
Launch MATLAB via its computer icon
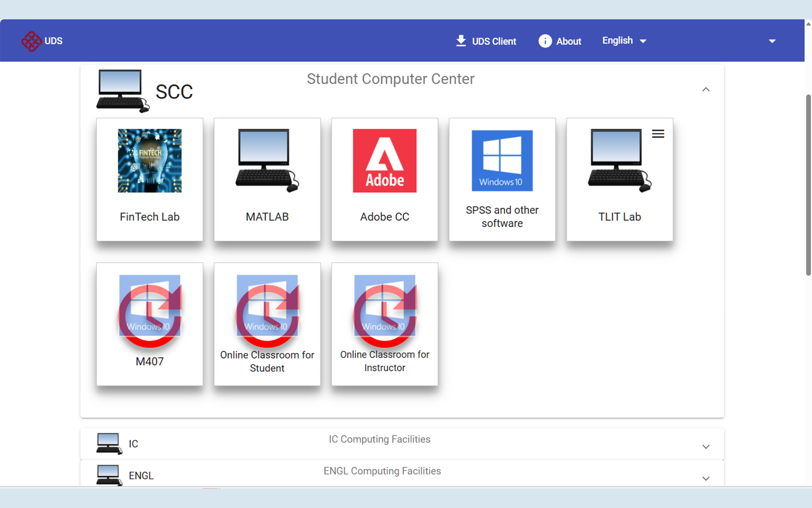pyautogui.click(x=267, y=161)
